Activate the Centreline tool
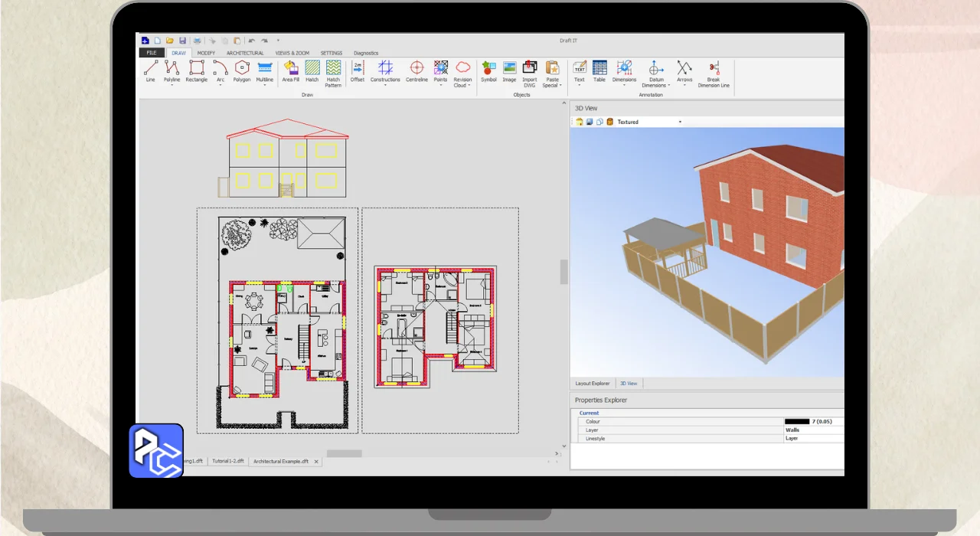 point(416,70)
